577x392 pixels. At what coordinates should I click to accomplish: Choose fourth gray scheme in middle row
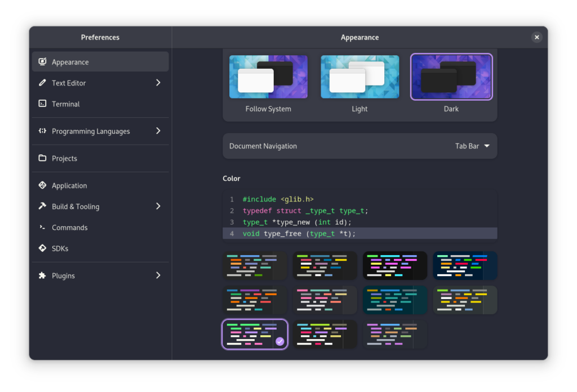tap(465, 300)
